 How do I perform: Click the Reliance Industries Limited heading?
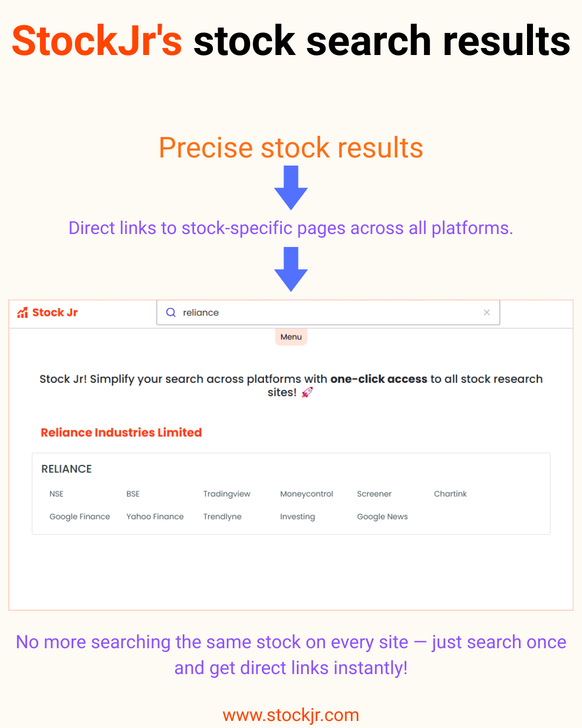(121, 432)
